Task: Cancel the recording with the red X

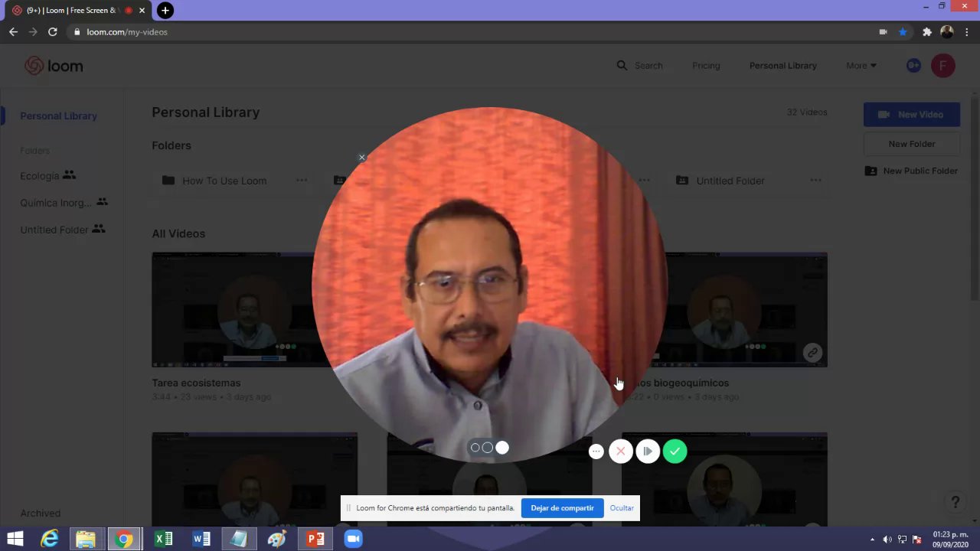Action: [621, 452]
